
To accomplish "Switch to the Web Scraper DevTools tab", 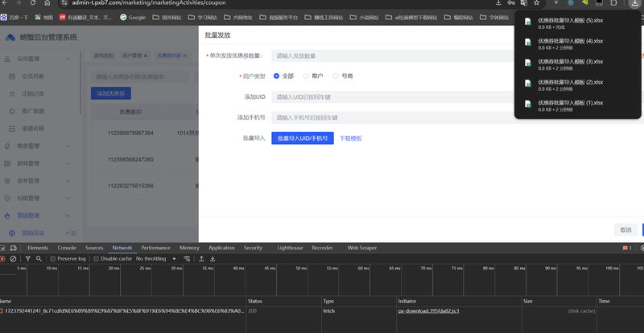I will tap(361, 248).
